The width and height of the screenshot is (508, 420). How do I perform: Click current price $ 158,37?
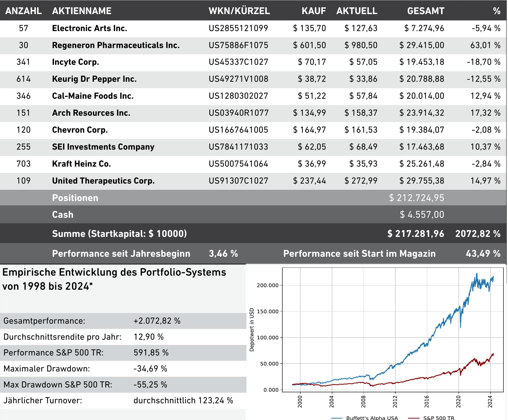coord(361,113)
